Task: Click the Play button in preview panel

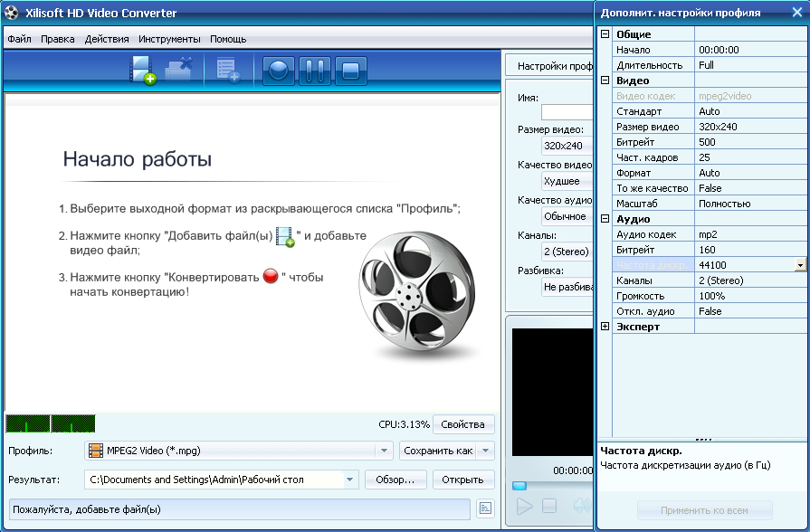Action: 524,506
